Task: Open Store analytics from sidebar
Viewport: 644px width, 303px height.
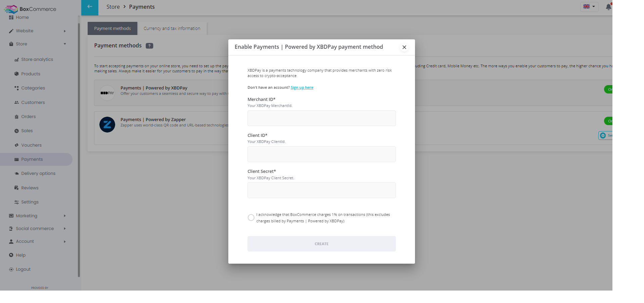Action: point(37,60)
